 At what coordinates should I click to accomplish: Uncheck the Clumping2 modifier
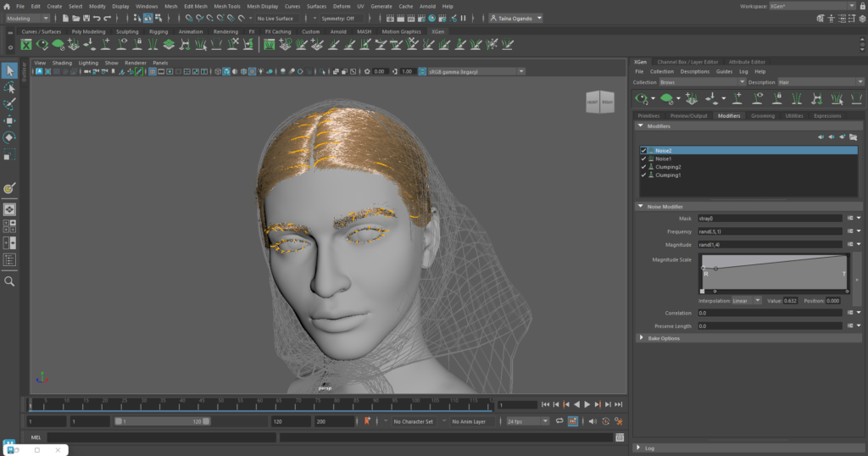tap(643, 167)
